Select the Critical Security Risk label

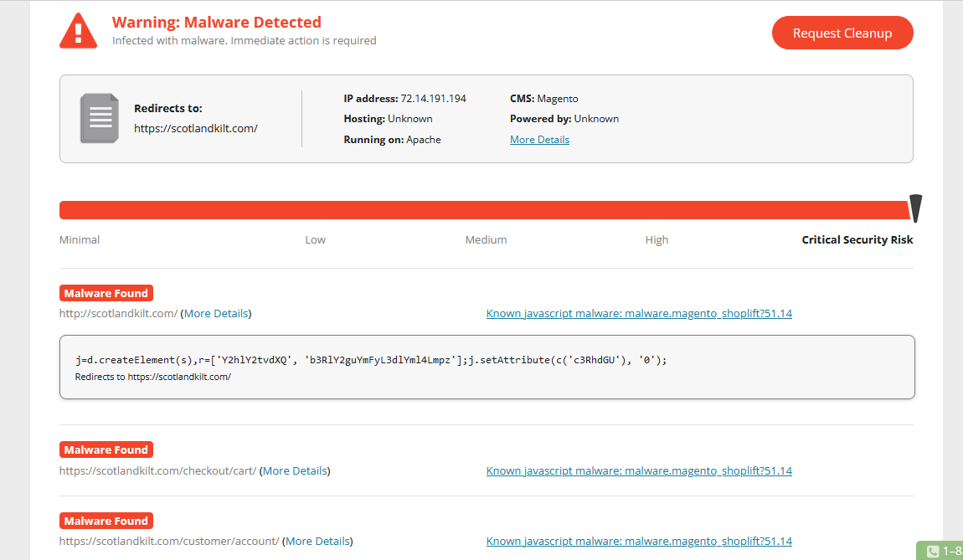click(x=857, y=240)
